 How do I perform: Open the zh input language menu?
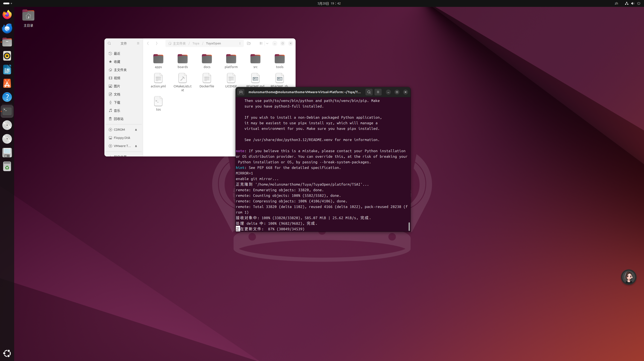(x=616, y=3)
